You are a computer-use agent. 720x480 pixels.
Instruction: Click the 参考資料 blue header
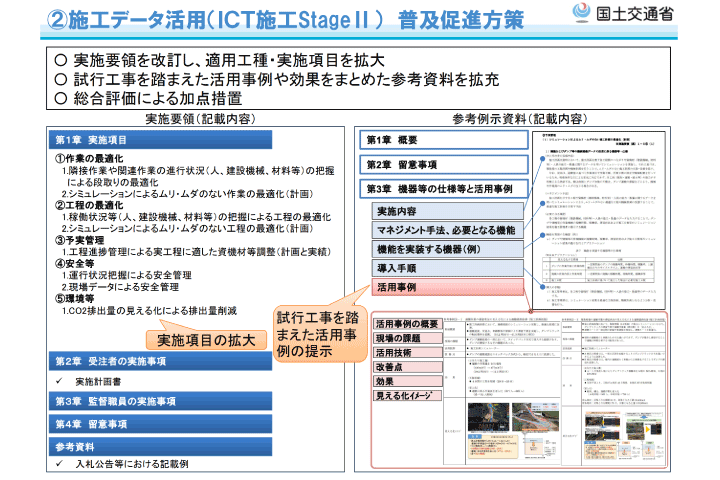point(160,446)
